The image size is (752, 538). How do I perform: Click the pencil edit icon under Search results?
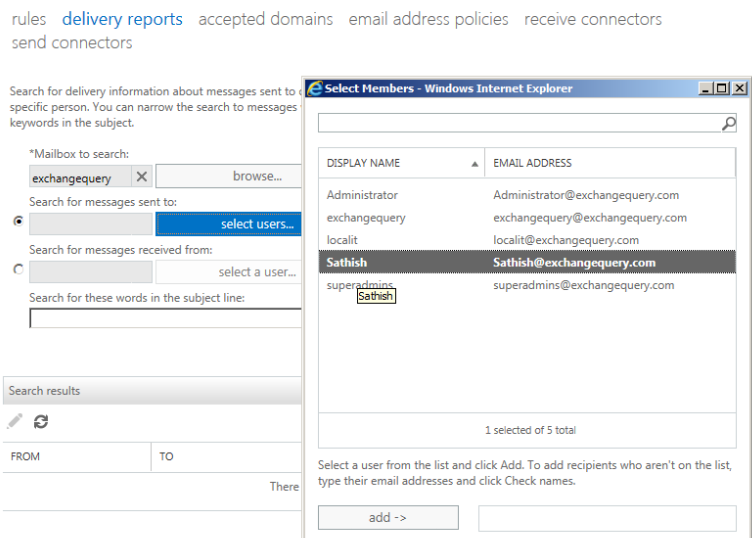click(x=15, y=421)
